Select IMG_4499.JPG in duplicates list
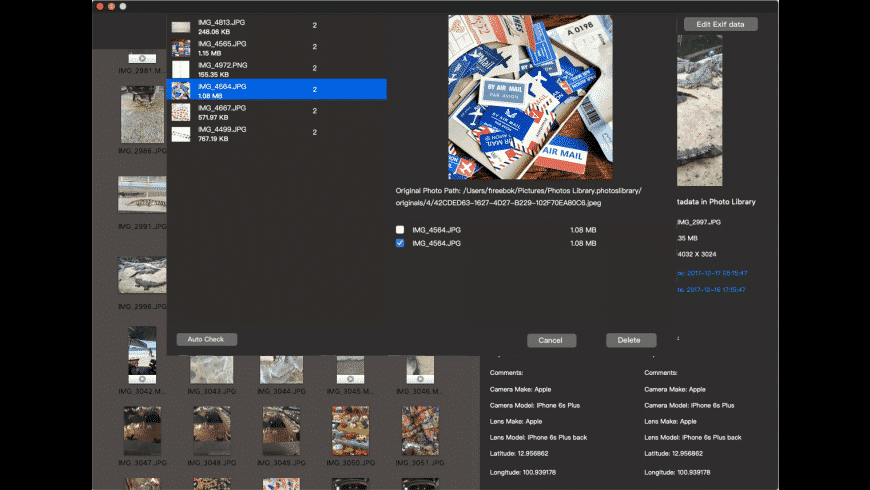This screenshot has width=870, height=490. [276, 133]
